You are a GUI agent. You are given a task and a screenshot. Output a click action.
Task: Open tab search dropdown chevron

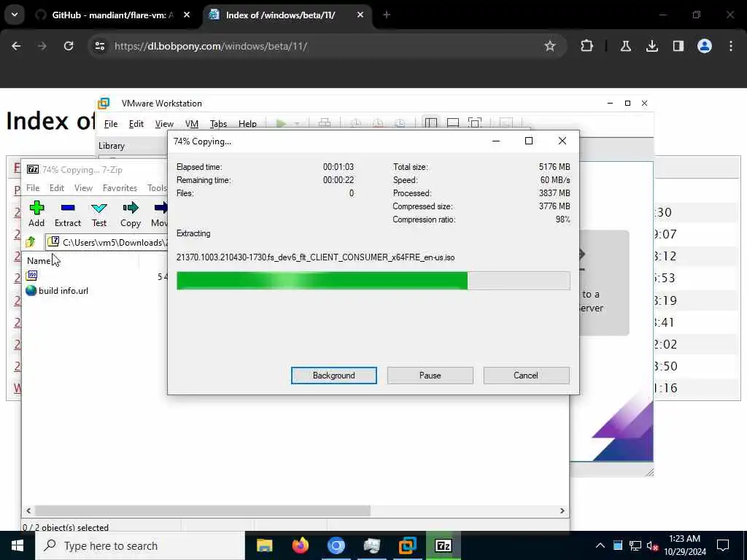click(15, 15)
